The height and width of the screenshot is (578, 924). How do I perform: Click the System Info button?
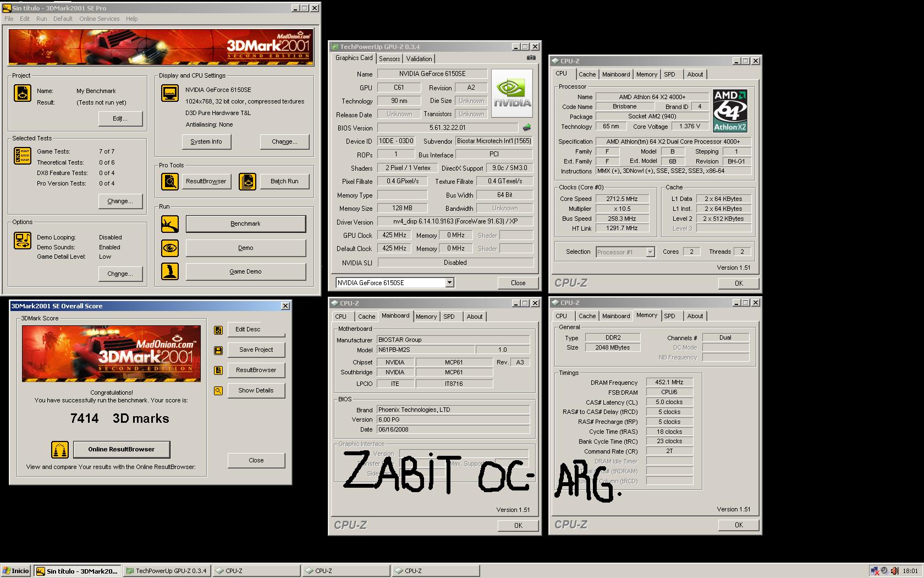point(206,141)
